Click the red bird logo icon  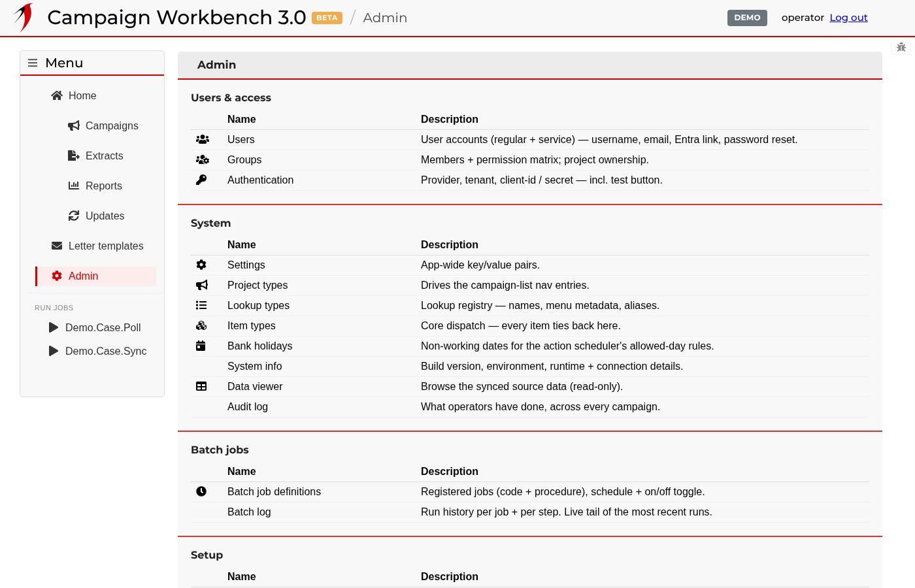tap(24, 18)
